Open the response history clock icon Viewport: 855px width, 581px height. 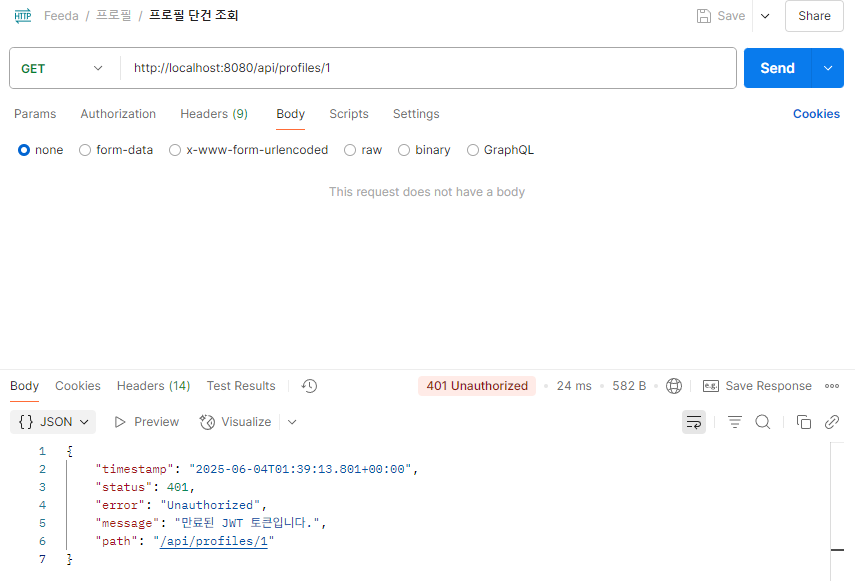(x=309, y=386)
